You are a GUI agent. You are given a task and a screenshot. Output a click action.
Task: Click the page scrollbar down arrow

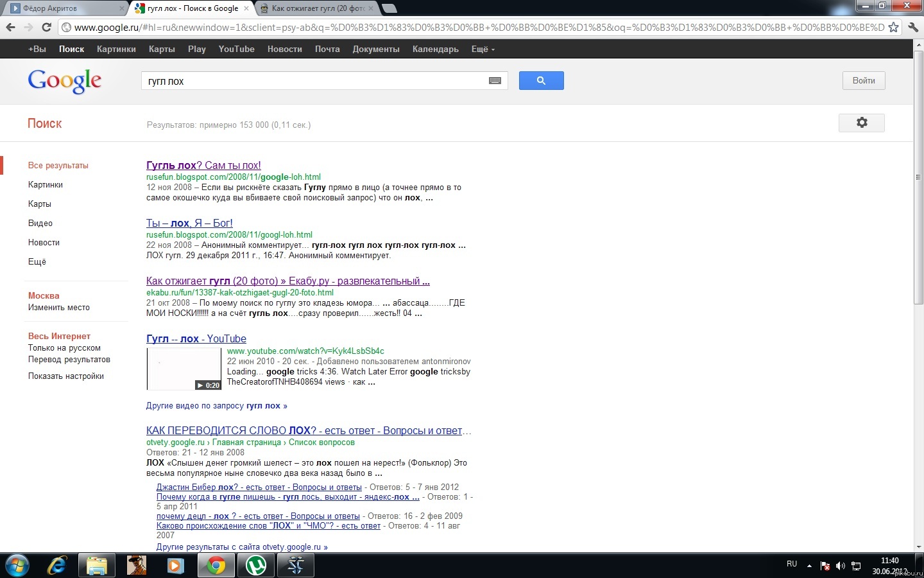pyautogui.click(x=919, y=547)
